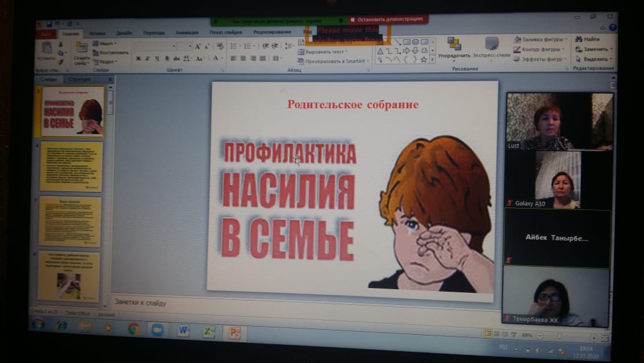Select the star shape in the shapes gallery
The height and width of the screenshot is (363, 644).
424,59
